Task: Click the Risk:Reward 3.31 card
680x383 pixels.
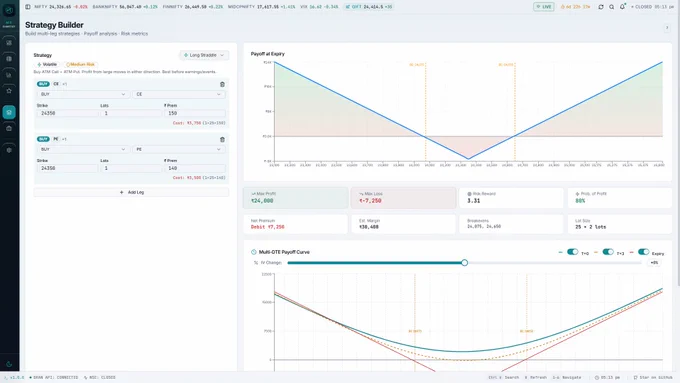Action: tap(511, 198)
